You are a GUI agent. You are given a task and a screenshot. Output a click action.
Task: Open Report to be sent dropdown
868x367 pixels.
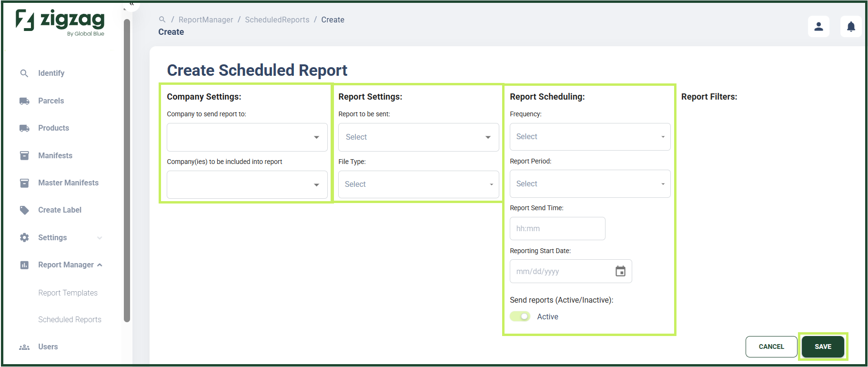pyautogui.click(x=419, y=137)
